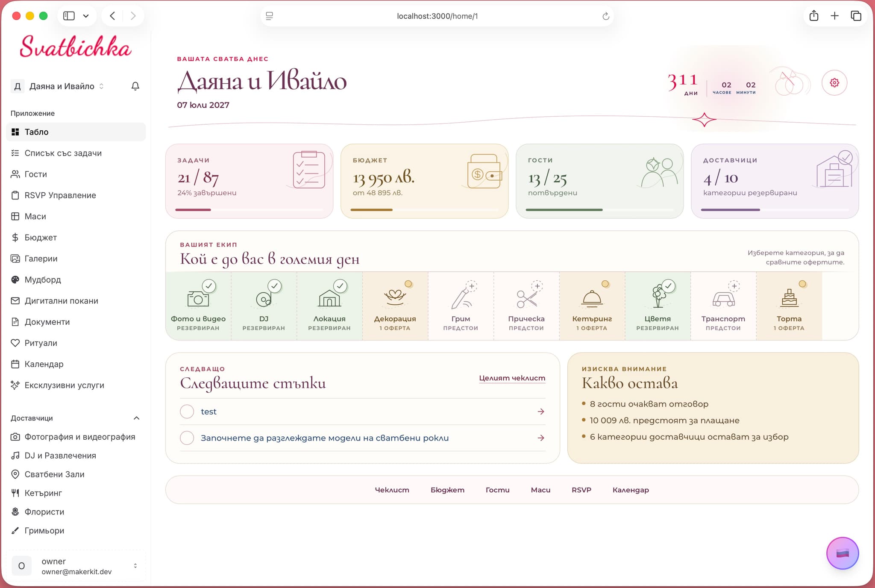Image resolution: width=875 pixels, height=588 pixels.
Task: Reload the page with refresh icon
Action: 605,16
